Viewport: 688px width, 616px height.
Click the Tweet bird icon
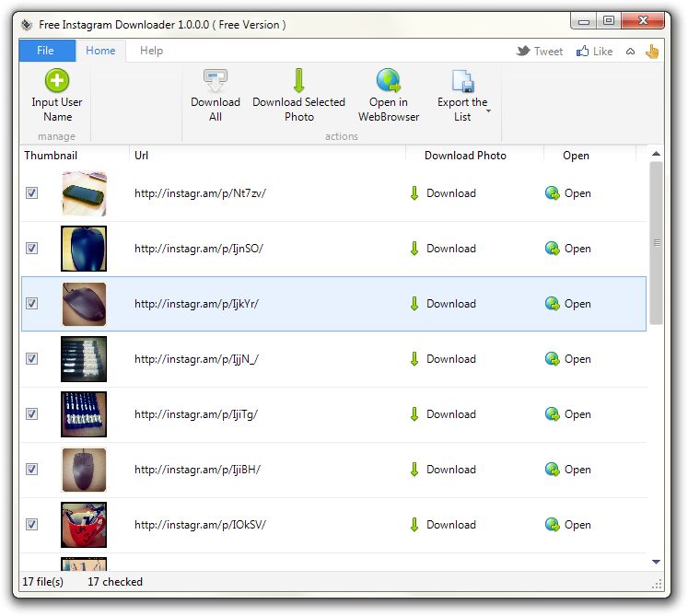point(523,52)
